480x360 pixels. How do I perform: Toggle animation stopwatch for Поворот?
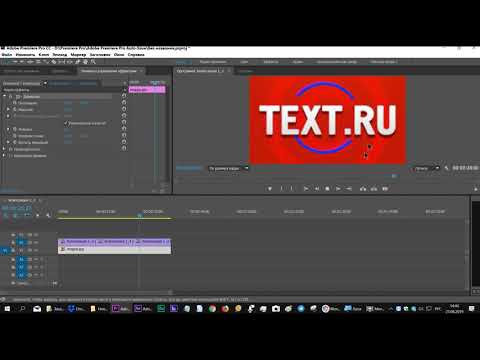[15, 129]
